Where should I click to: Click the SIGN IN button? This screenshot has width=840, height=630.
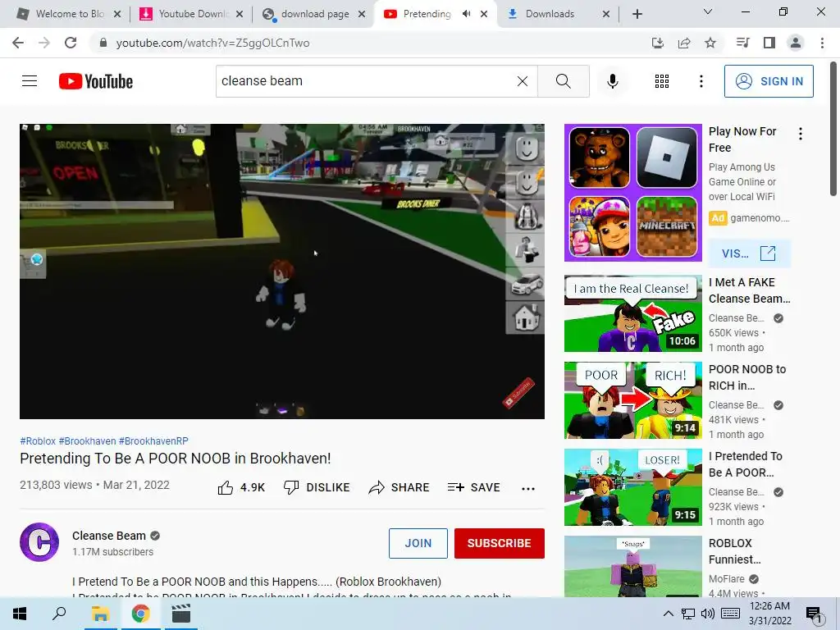pos(768,81)
